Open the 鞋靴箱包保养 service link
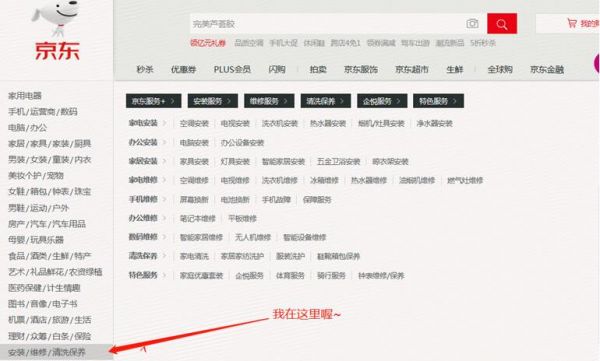Viewport: 600px width, 361px height. 339,256
